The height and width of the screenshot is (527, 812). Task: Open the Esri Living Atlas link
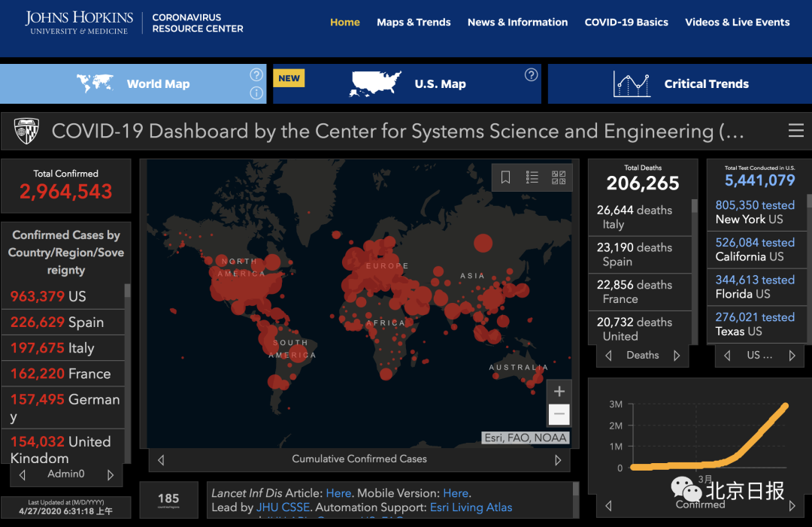(471, 507)
